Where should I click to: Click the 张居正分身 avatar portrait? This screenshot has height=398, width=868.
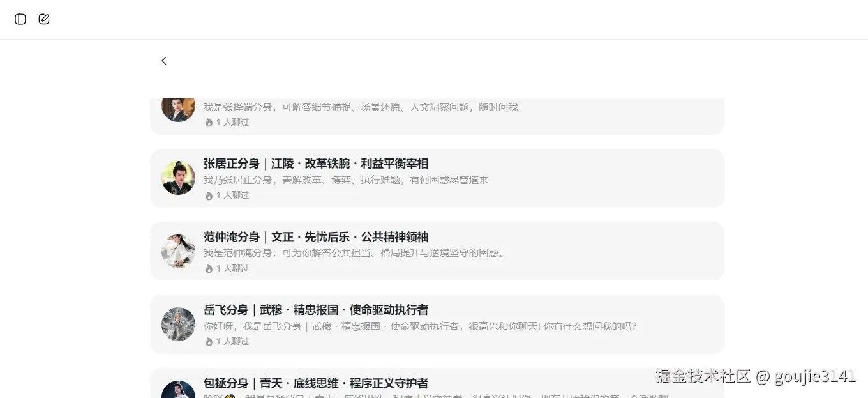178,178
